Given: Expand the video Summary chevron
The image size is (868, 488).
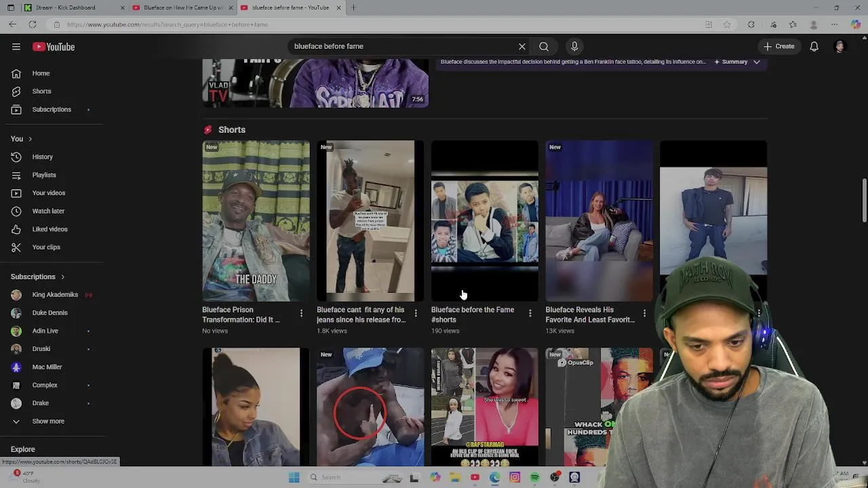Looking at the screenshot, I should [757, 62].
